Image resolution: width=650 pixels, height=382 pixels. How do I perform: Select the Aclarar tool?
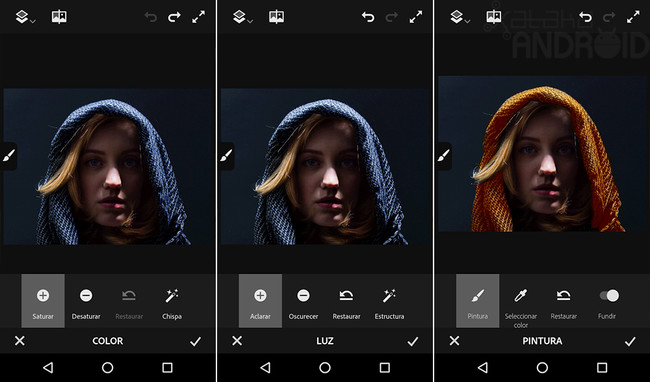coord(260,301)
